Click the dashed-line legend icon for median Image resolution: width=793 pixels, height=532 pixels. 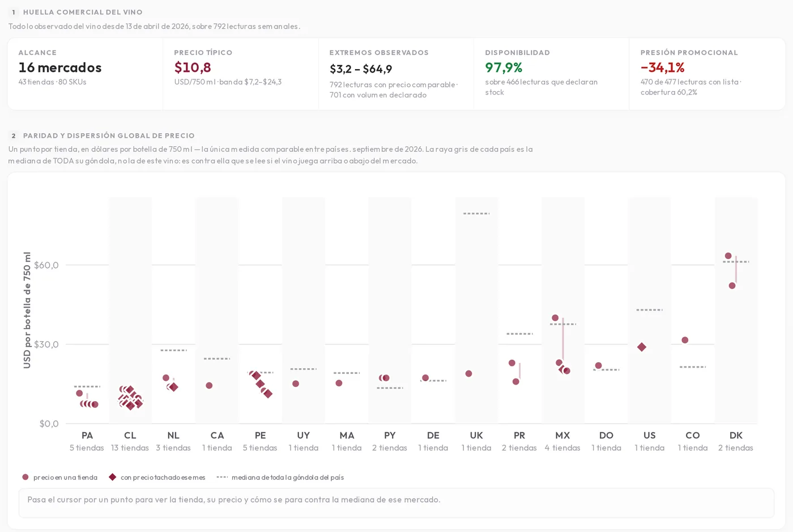click(222, 477)
